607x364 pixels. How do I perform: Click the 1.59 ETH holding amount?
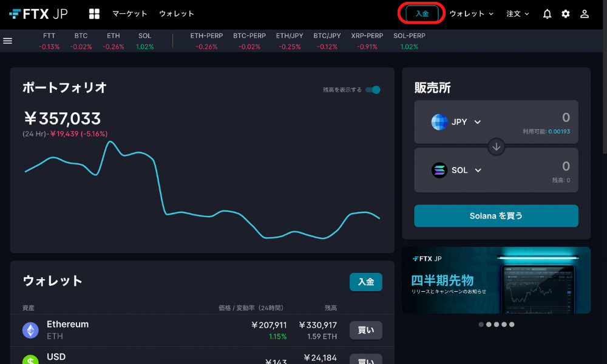click(322, 337)
